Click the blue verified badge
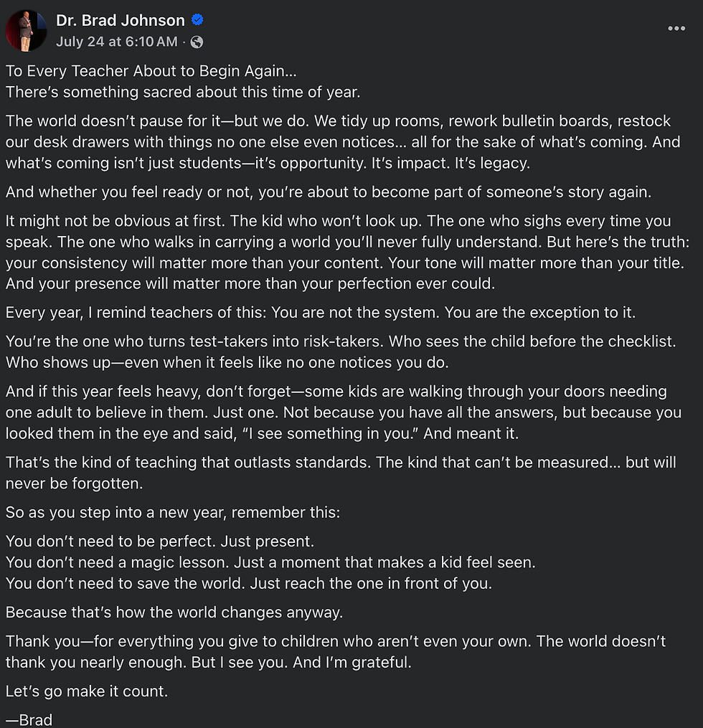Image resolution: width=703 pixels, height=728 pixels. pyautogui.click(x=197, y=20)
